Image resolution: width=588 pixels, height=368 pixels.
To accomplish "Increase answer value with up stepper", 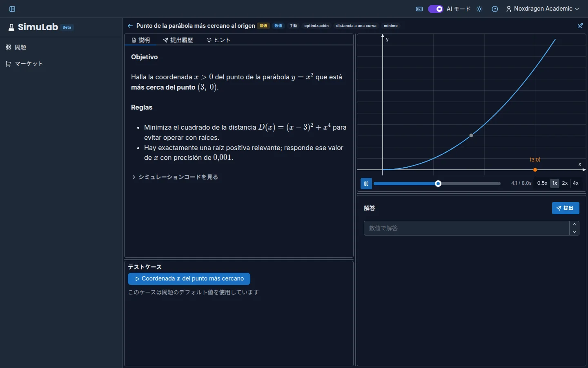I will coord(575,224).
